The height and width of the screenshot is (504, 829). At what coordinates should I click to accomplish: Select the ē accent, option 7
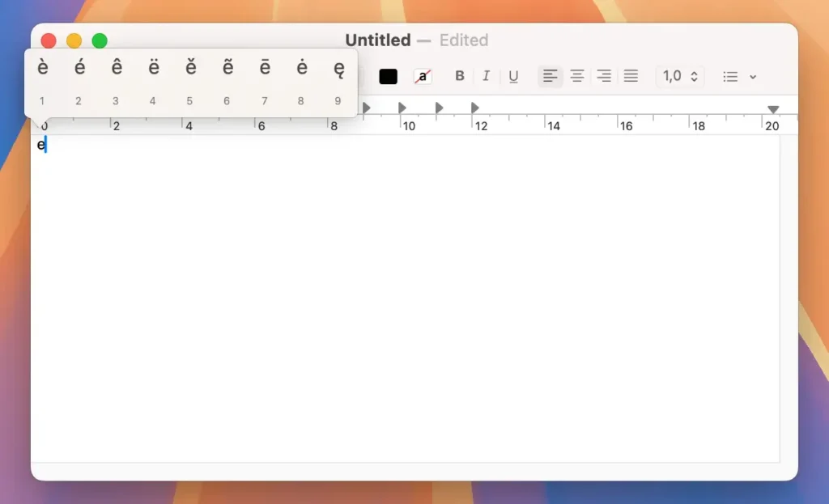point(264,68)
